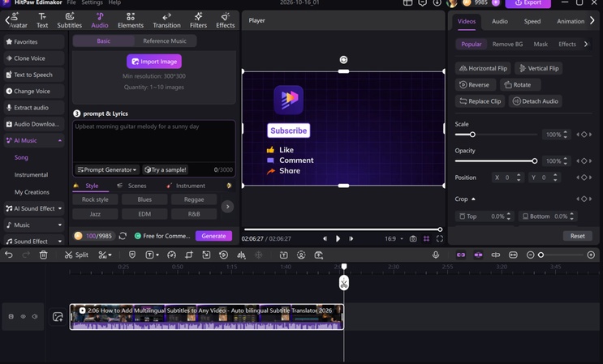This screenshot has width=603, height=364.
Task: Click the Generate button
Action: pyautogui.click(x=213, y=236)
